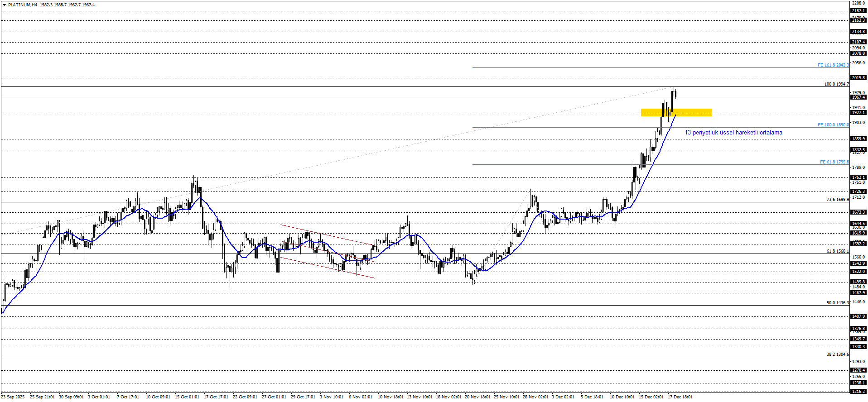Click the 6 Nov 02:01 date label
Viewport: 868px width, 402px height.
pos(360,397)
